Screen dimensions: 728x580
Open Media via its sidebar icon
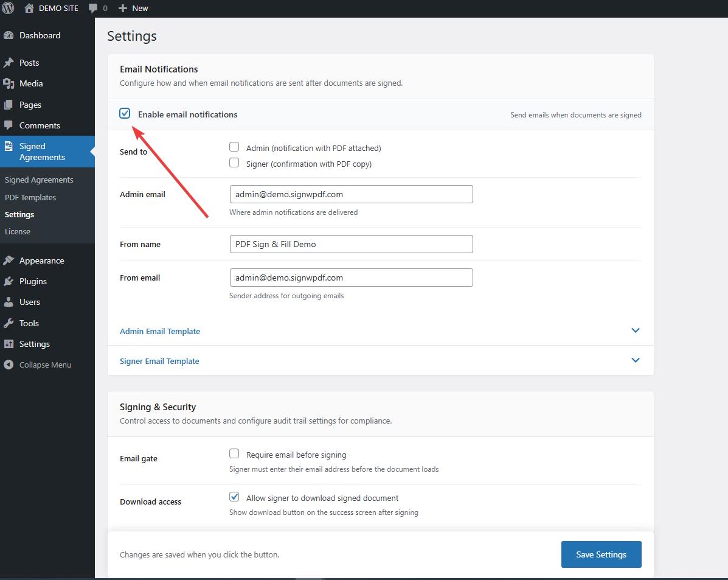point(9,83)
